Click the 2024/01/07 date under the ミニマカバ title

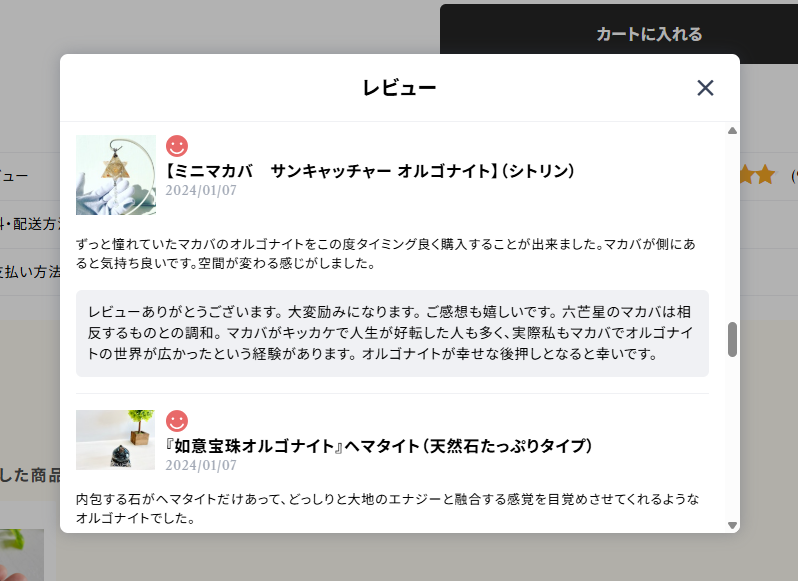[x=201, y=190]
